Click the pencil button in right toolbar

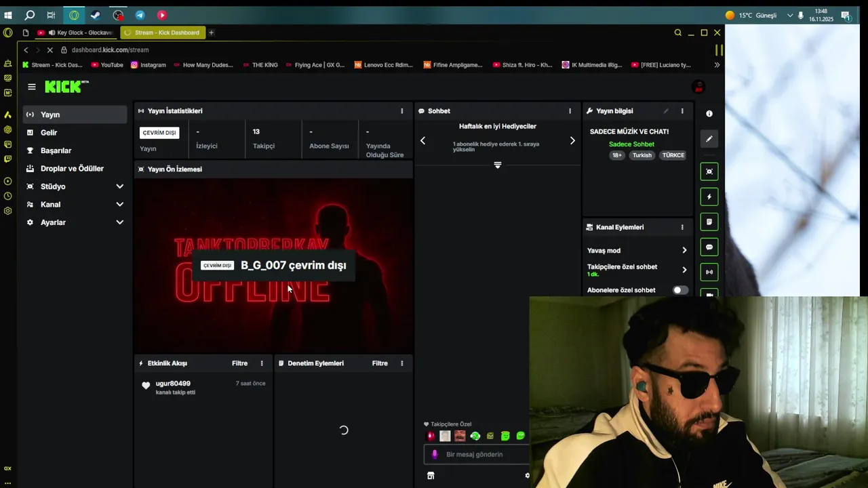click(709, 139)
